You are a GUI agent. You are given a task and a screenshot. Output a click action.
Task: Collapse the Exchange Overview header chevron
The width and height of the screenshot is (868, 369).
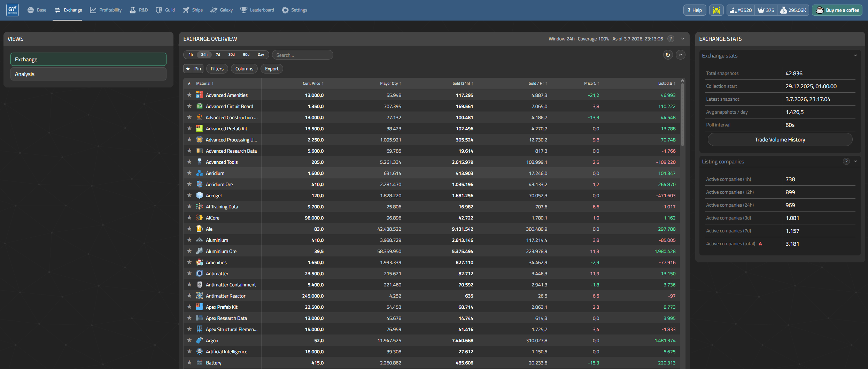[x=683, y=39]
